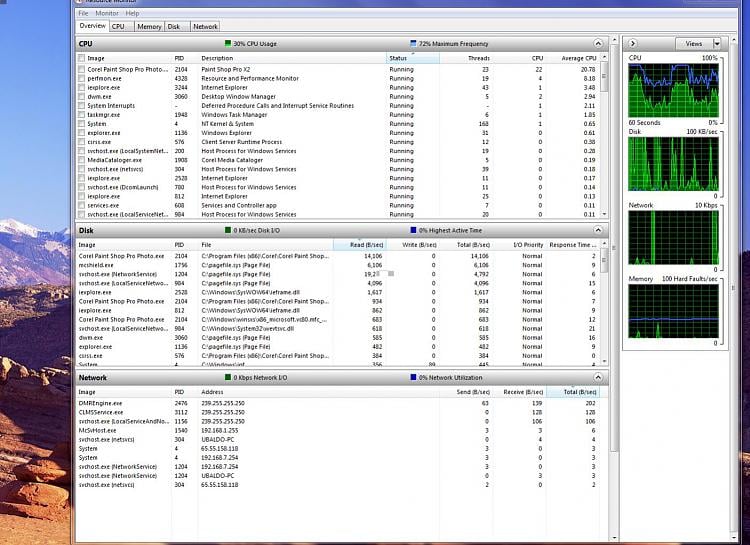Click the blue Network Utilization indicator square
This screenshot has height=545, width=750.
pos(413,378)
